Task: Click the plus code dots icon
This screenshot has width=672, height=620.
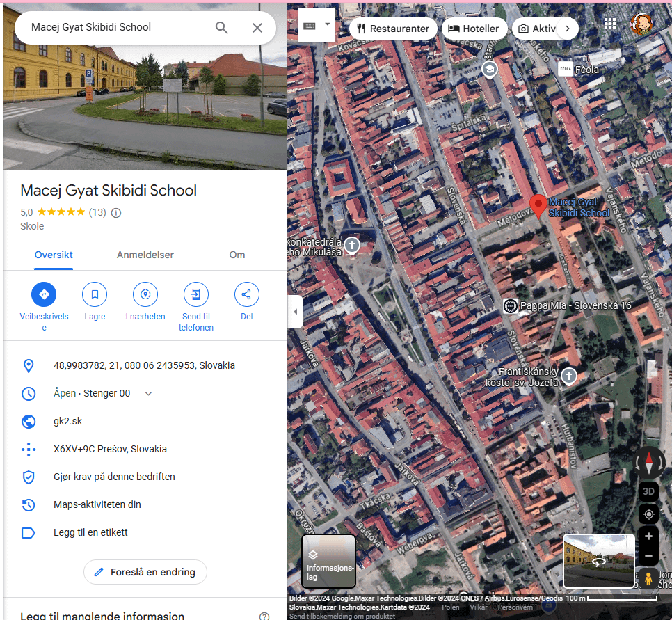Action: 29,450
